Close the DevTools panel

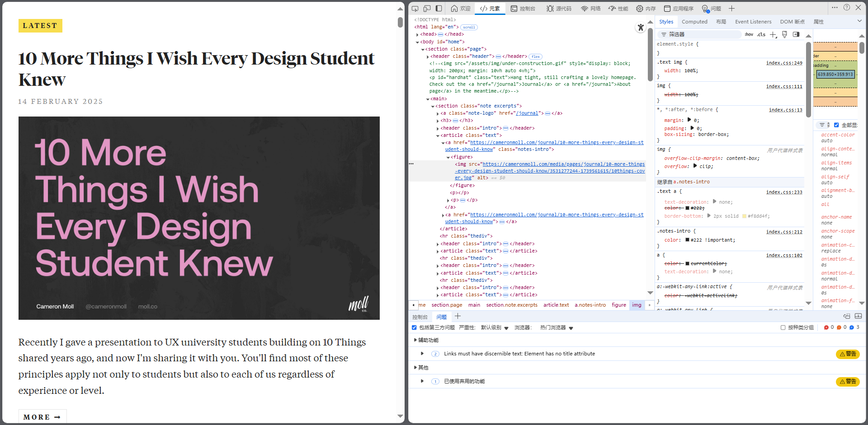click(x=858, y=8)
